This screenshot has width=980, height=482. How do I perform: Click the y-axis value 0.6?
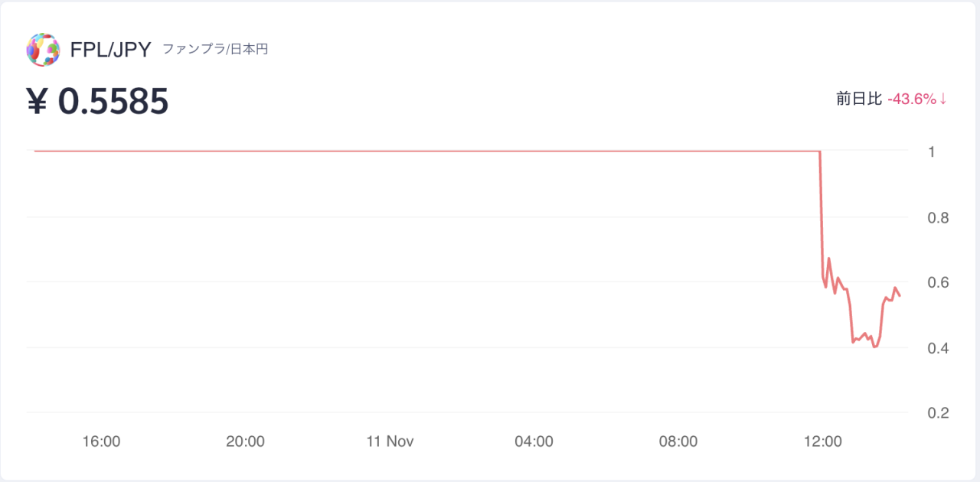pos(939,283)
